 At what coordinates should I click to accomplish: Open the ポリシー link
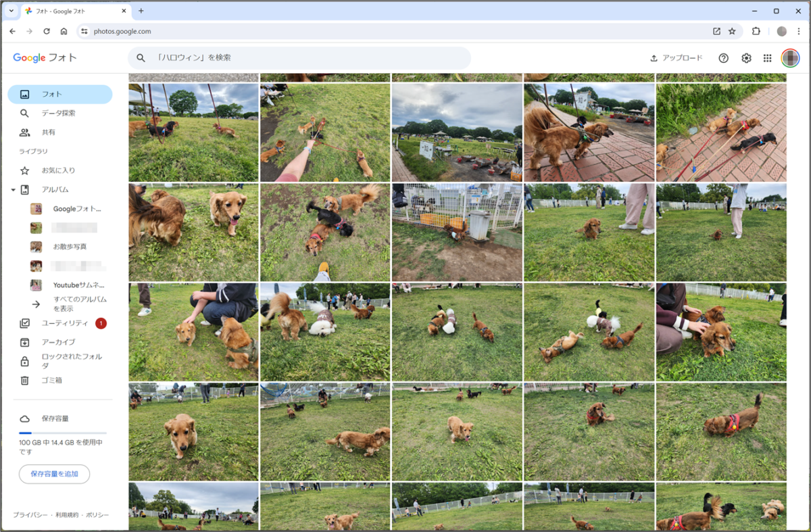97,515
